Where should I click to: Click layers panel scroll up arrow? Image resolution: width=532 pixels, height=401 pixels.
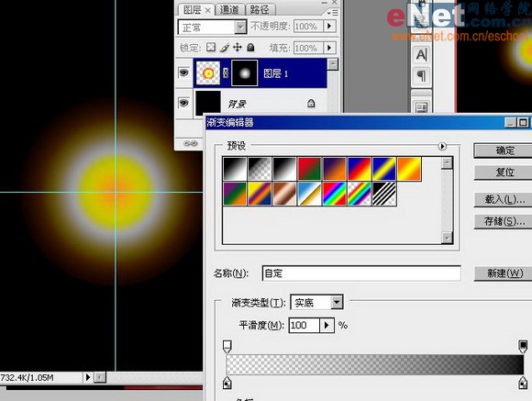333,64
